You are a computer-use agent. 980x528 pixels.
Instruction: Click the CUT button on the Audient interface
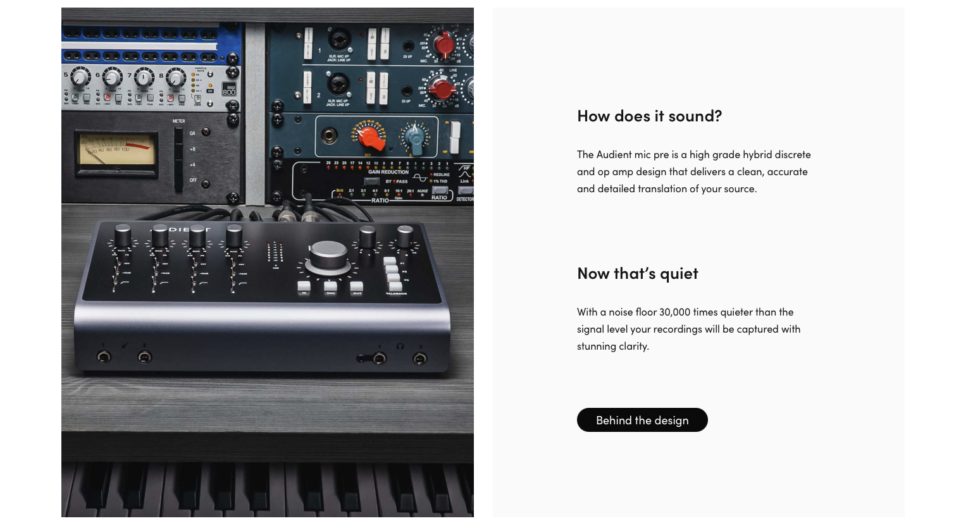357,287
